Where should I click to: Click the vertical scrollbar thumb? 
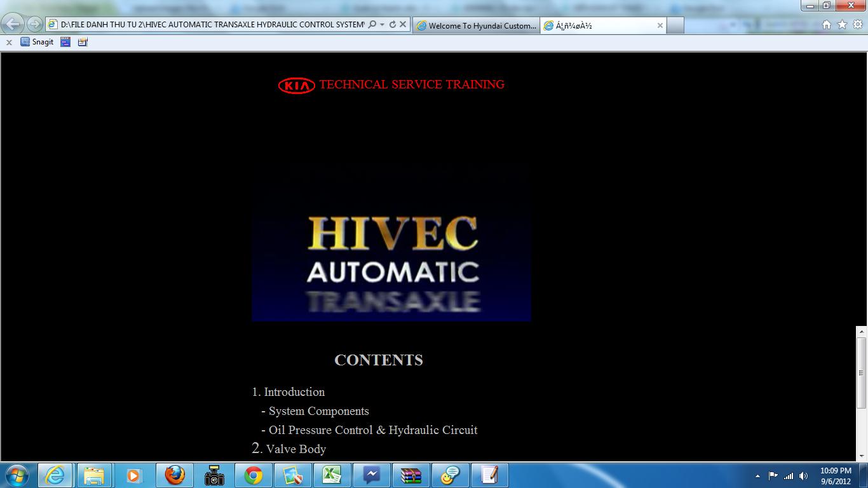[x=862, y=372]
